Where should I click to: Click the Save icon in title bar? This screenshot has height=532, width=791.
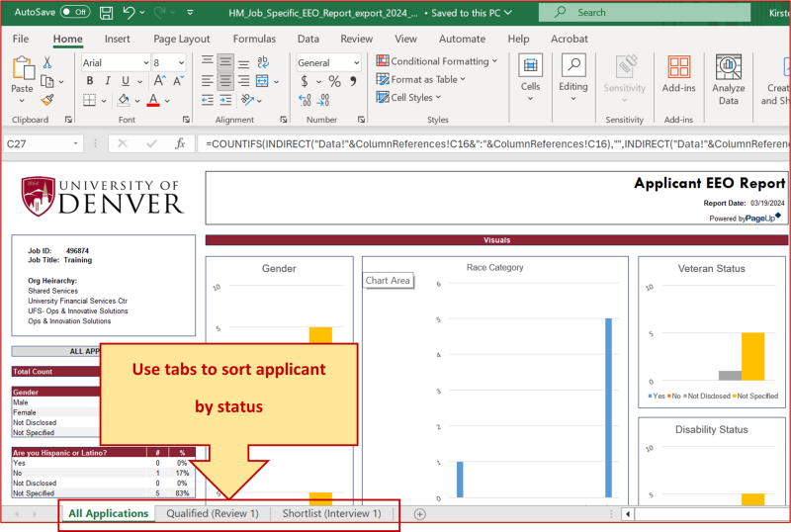click(x=107, y=13)
